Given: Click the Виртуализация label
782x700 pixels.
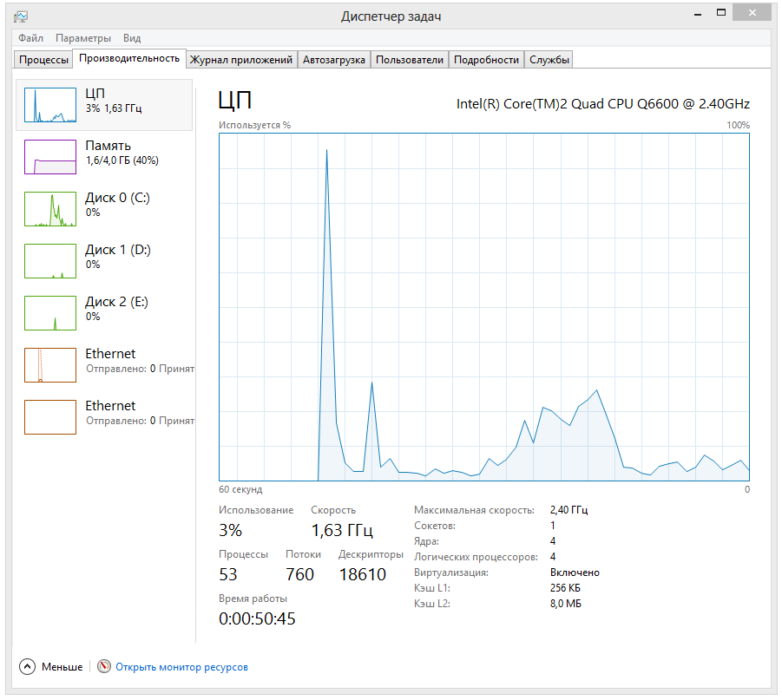Looking at the screenshot, I should pyautogui.click(x=450, y=572).
